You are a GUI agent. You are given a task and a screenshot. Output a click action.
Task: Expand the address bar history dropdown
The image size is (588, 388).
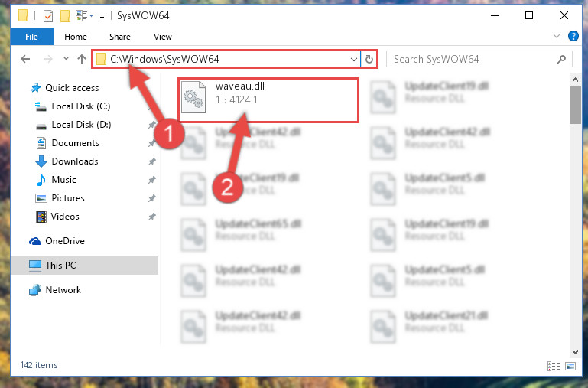(353, 59)
